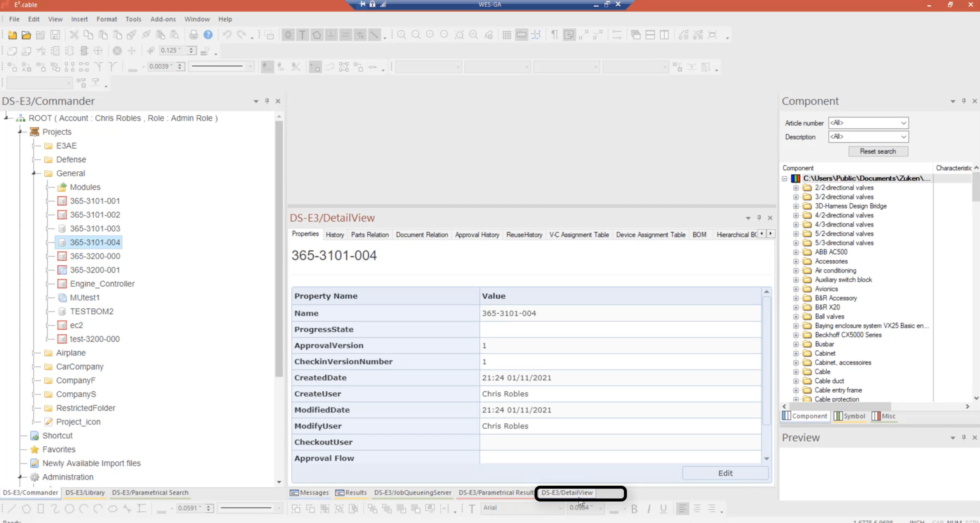Toggle pin on DS-E3/Commander panel

pos(267,101)
